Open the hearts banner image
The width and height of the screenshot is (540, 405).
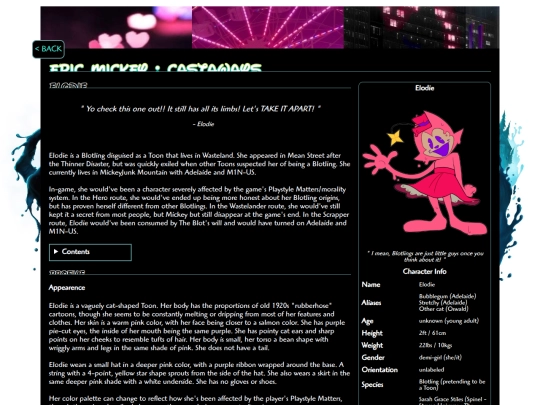116,28
